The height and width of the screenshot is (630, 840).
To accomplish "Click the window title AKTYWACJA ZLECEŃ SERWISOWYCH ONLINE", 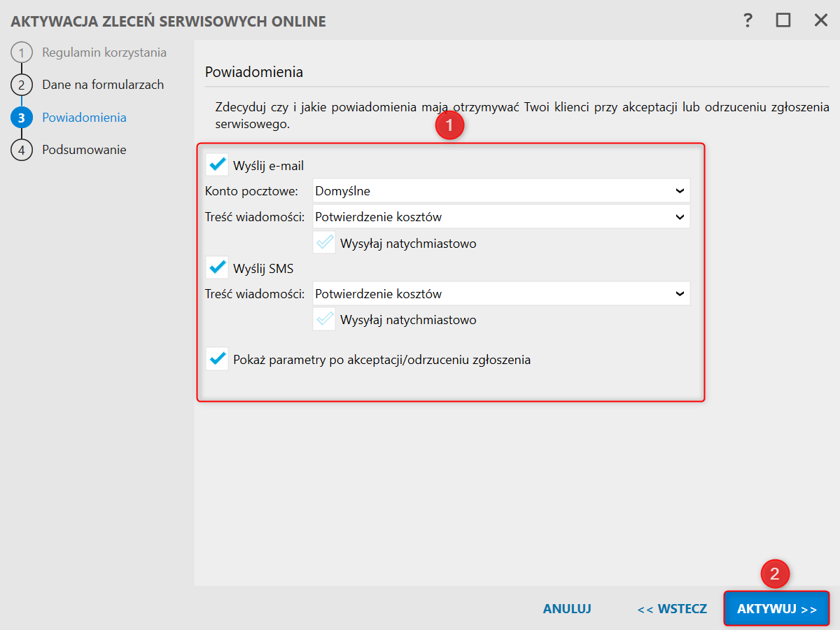I will [169, 21].
